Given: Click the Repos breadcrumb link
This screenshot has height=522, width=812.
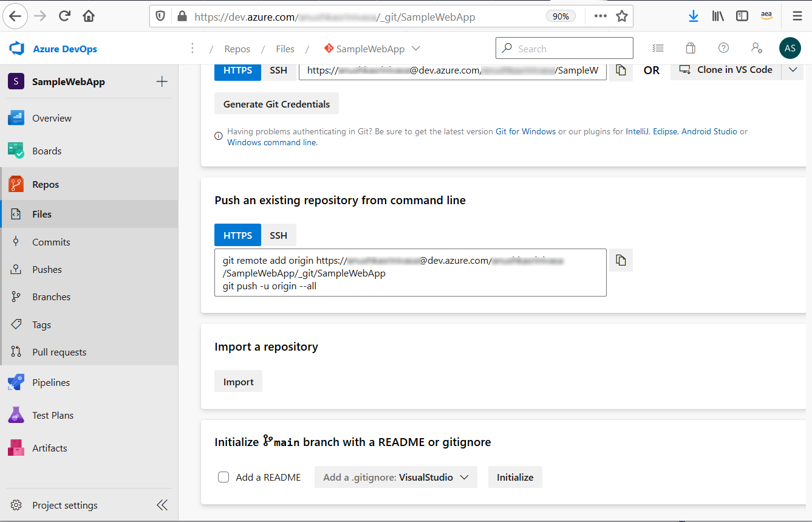Looking at the screenshot, I should [237, 49].
